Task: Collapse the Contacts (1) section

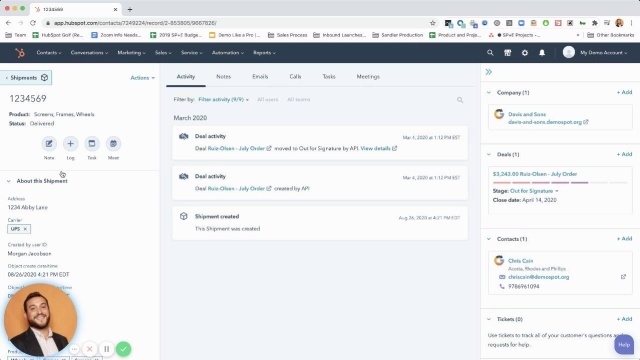Action: pos(489,239)
